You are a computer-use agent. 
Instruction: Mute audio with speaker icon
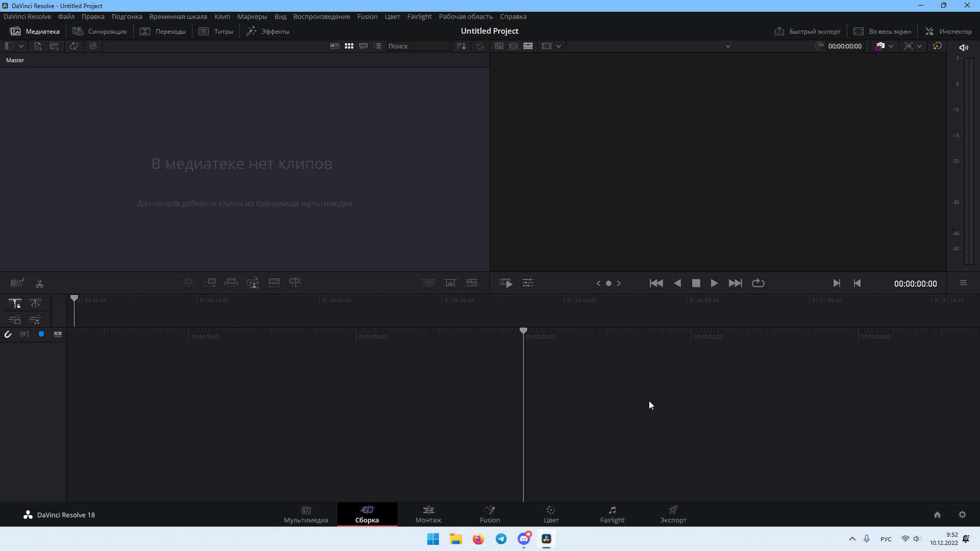(x=964, y=47)
